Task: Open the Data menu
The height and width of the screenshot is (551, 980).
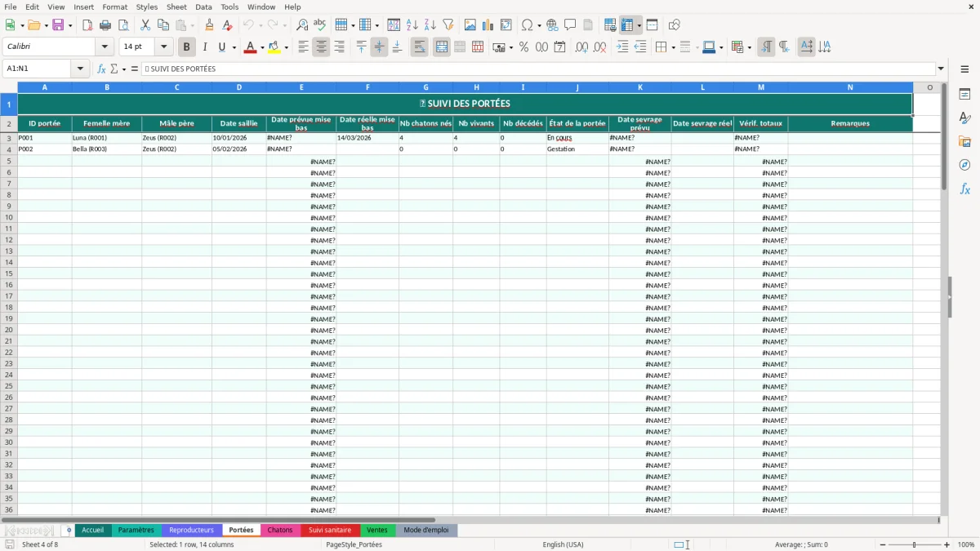Action: [203, 7]
